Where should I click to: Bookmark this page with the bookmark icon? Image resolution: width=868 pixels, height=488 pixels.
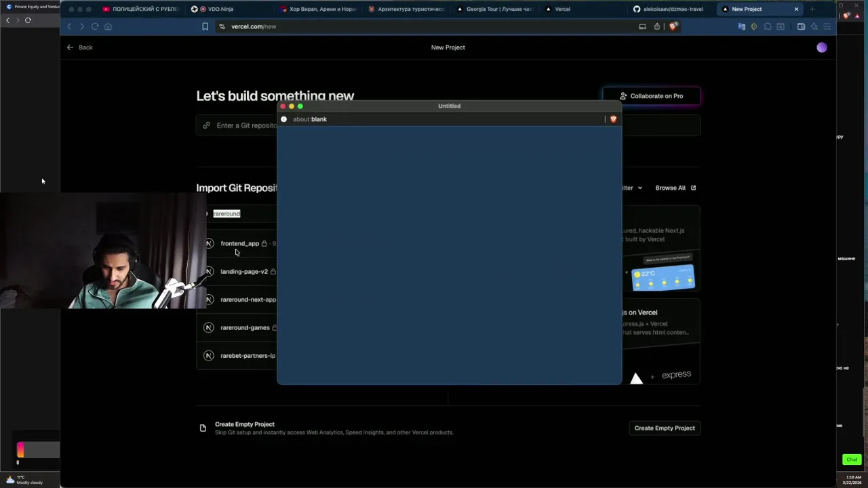pyautogui.click(x=205, y=26)
